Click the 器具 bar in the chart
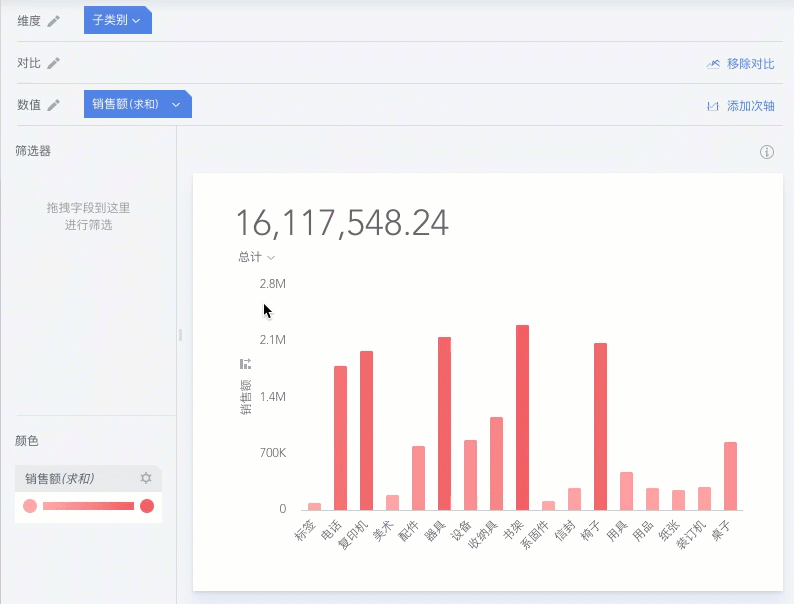Image resolution: width=794 pixels, height=604 pixels. pos(444,423)
